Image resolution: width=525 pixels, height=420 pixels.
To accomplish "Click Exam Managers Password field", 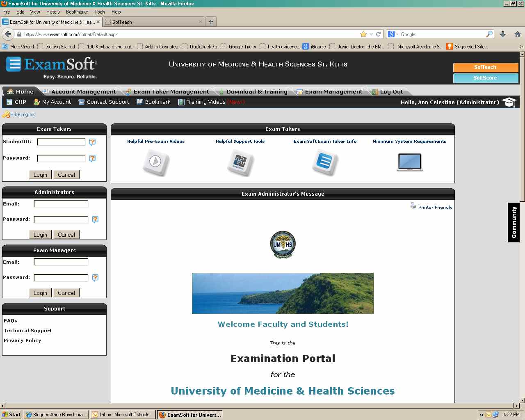I will coord(61,278).
